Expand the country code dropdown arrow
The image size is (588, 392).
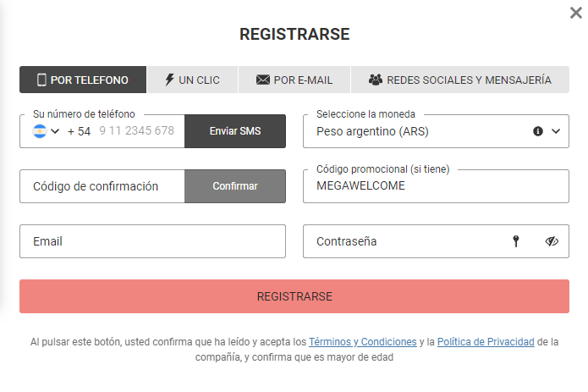point(55,131)
